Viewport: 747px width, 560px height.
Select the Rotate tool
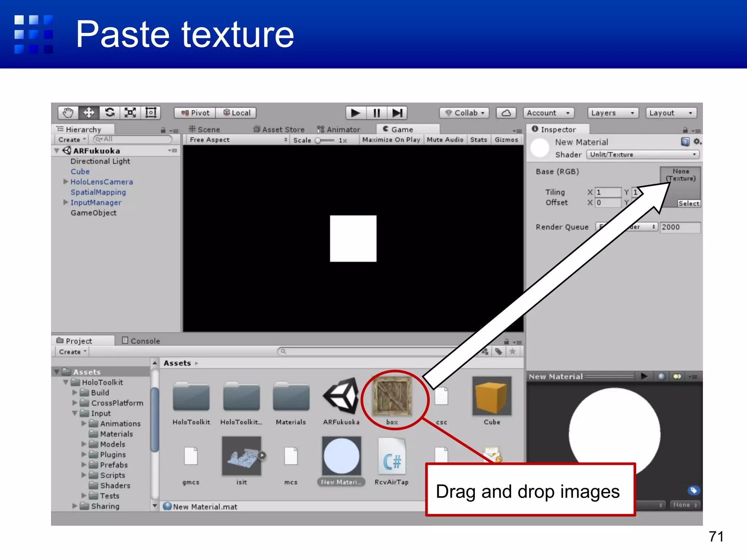click(109, 113)
